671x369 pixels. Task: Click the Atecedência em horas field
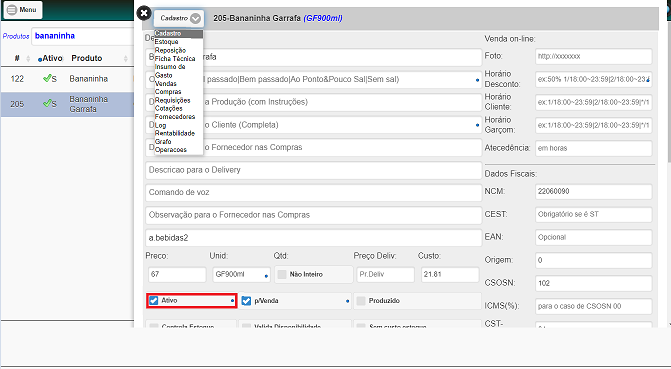click(x=594, y=149)
